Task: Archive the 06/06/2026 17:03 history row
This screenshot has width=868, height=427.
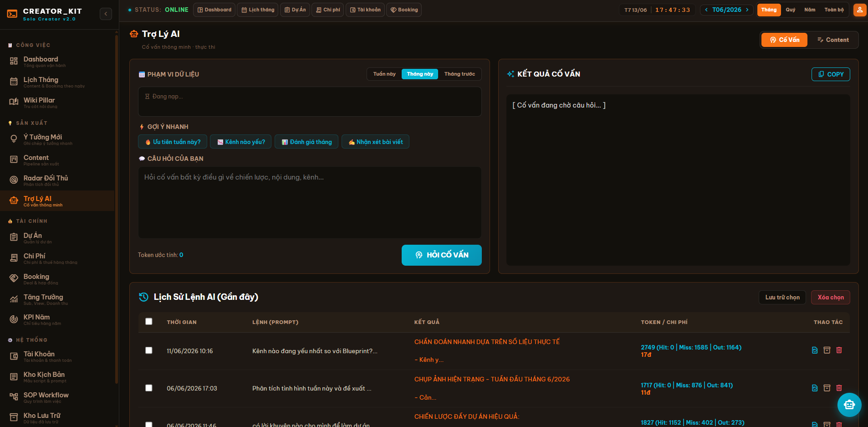Action: [x=827, y=388]
